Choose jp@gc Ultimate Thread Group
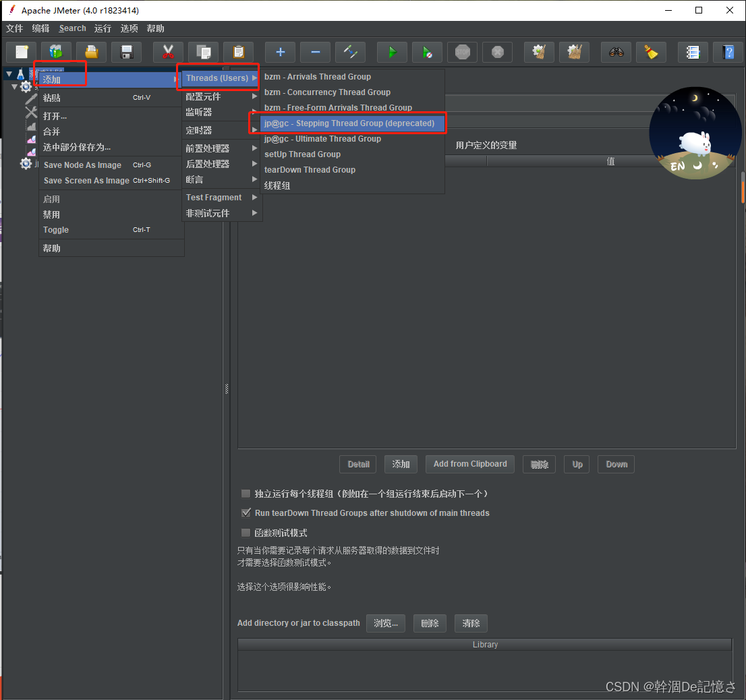This screenshot has height=700, width=746. point(351,139)
